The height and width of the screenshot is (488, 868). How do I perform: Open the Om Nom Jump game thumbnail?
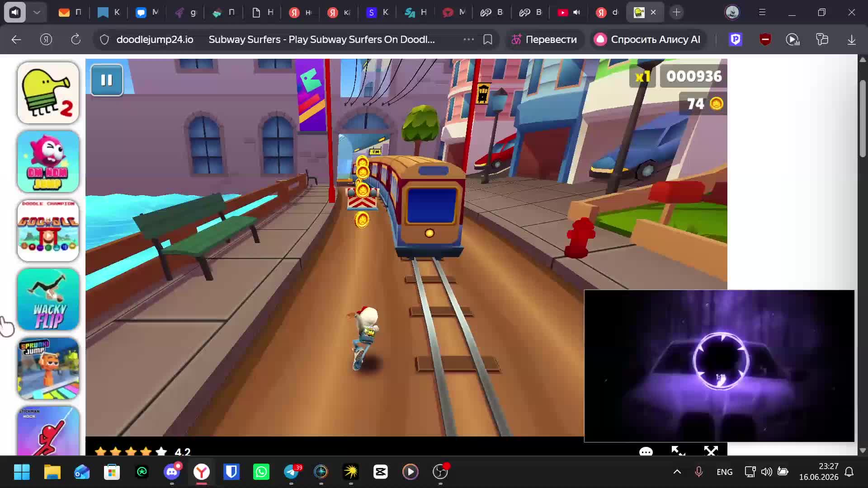tap(48, 161)
